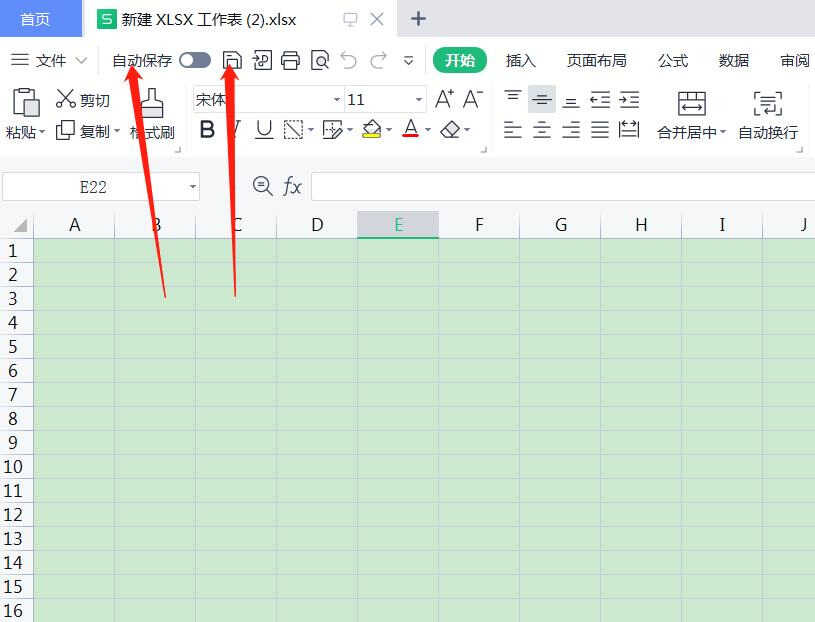
Task: Toggle Bold formatting
Action: click(207, 129)
